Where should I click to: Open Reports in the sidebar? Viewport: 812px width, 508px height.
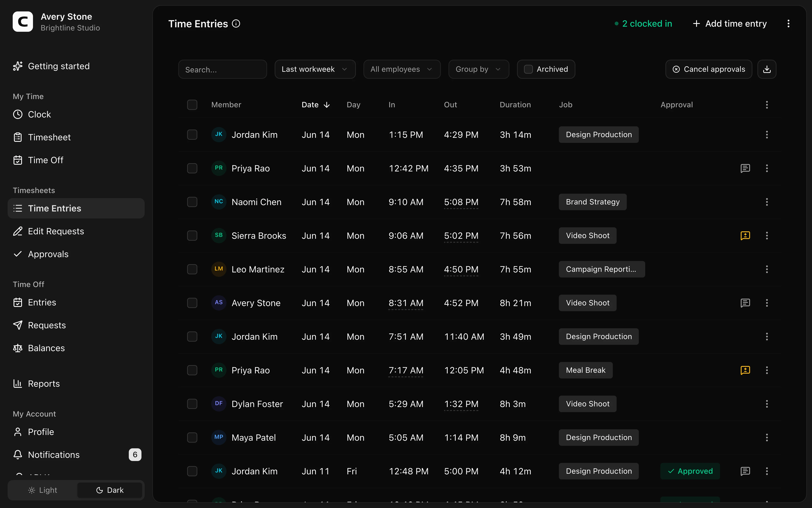click(x=76, y=384)
